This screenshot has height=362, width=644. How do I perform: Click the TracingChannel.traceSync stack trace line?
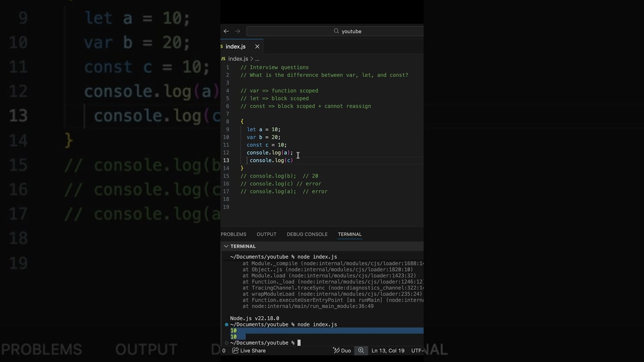(x=333, y=288)
